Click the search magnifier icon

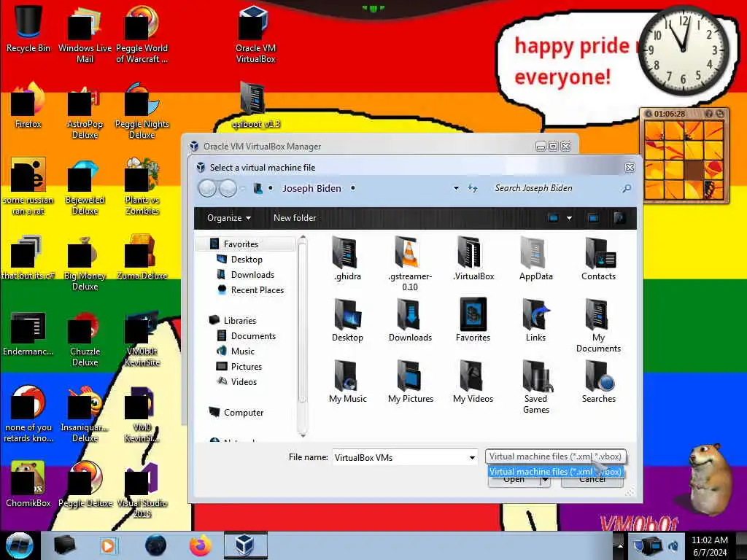[627, 189]
